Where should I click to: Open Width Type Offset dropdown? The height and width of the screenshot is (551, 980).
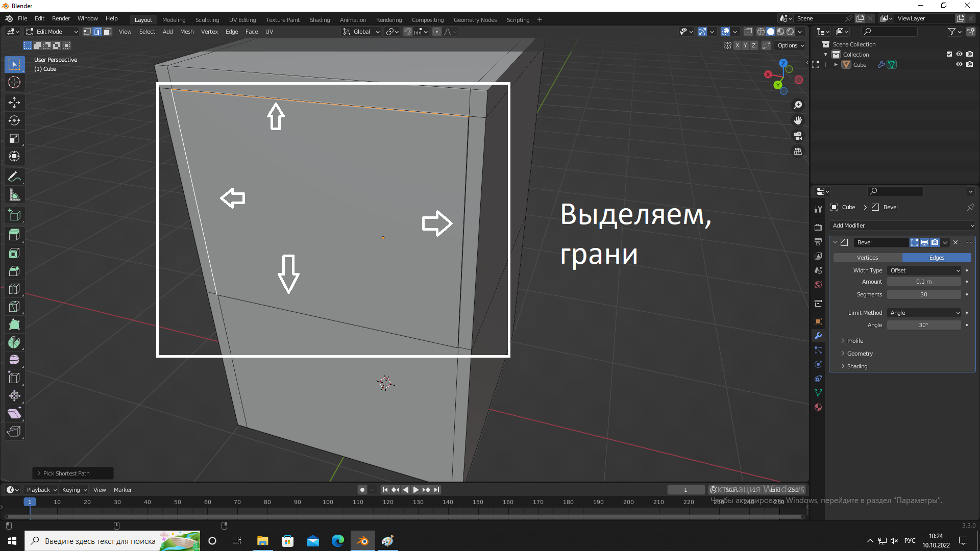tap(925, 270)
